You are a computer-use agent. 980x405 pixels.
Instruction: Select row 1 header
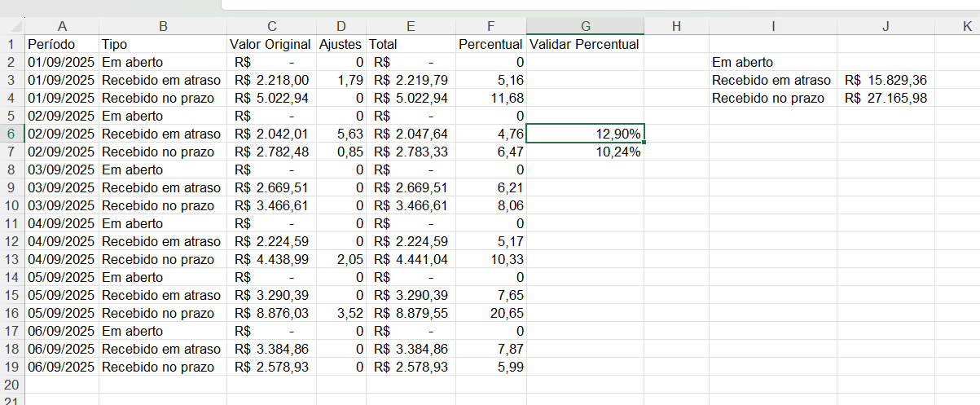click(x=12, y=44)
